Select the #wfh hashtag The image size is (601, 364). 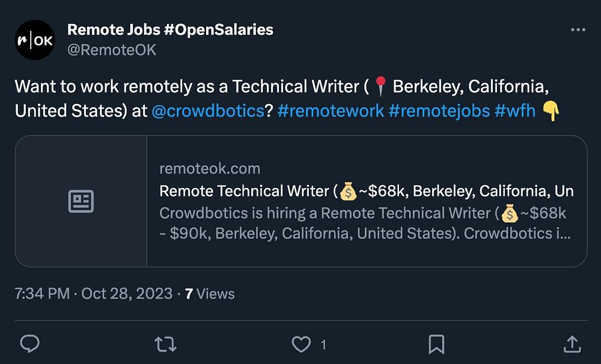point(514,111)
